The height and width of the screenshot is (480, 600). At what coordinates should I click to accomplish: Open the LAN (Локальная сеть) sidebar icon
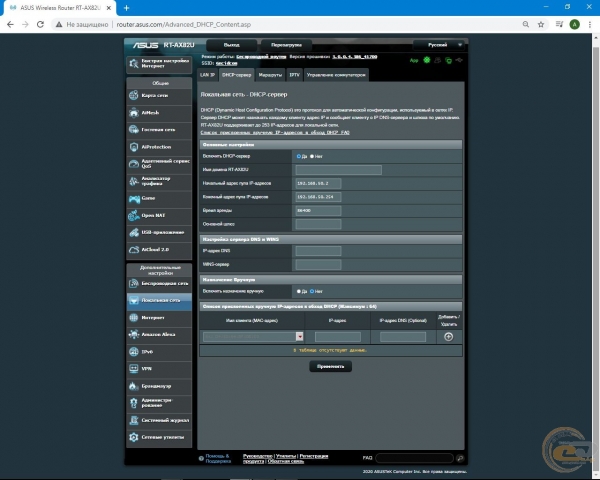tap(134, 300)
